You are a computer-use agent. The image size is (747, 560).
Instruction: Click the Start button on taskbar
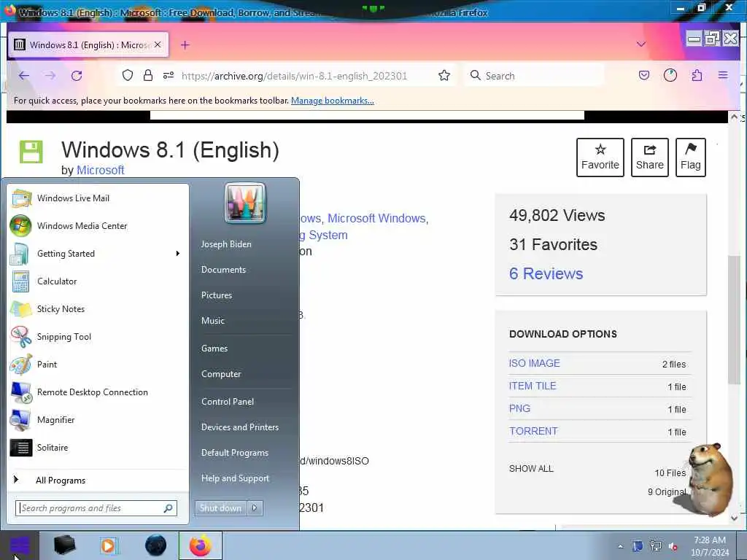click(20, 545)
